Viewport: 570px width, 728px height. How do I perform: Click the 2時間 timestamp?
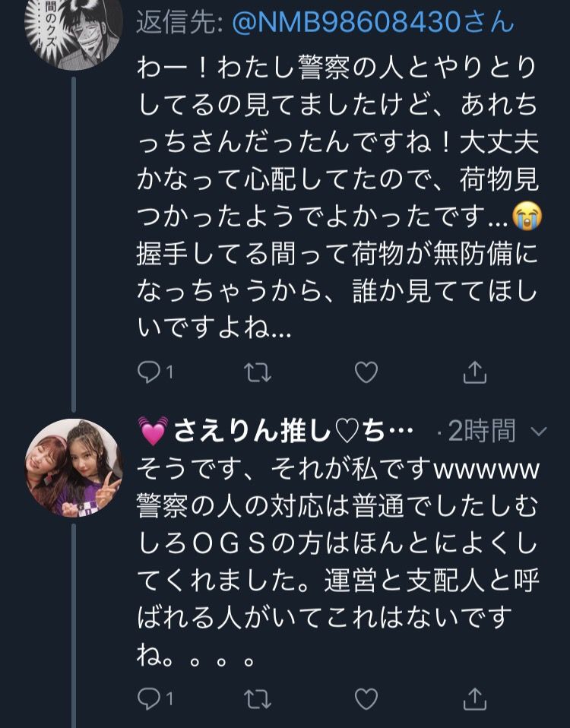[482, 431]
